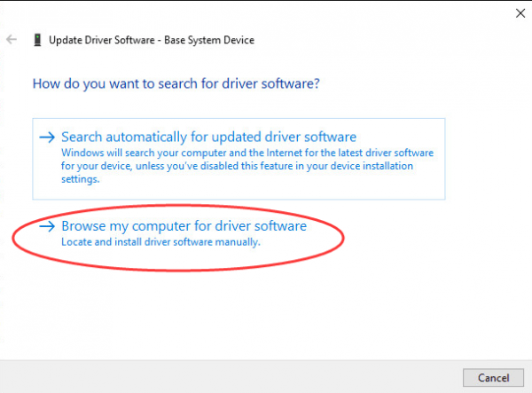
Task: Click the grey footer bar left of Cancel
Action: tap(222, 377)
